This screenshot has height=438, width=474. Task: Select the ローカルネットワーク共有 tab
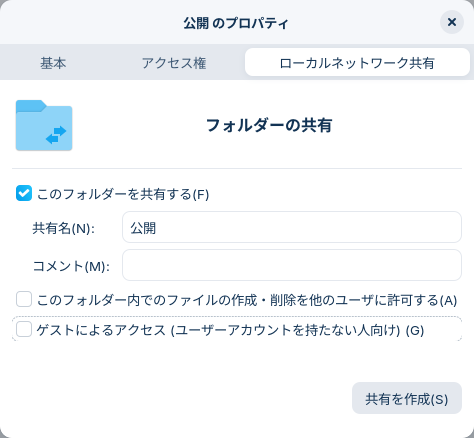(357, 62)
